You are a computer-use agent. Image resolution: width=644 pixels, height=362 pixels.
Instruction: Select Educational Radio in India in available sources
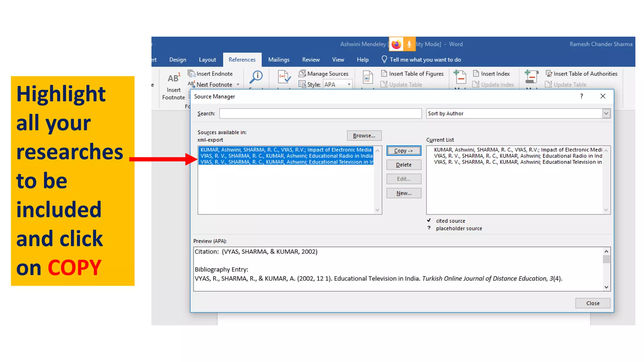tap(286, 156)
